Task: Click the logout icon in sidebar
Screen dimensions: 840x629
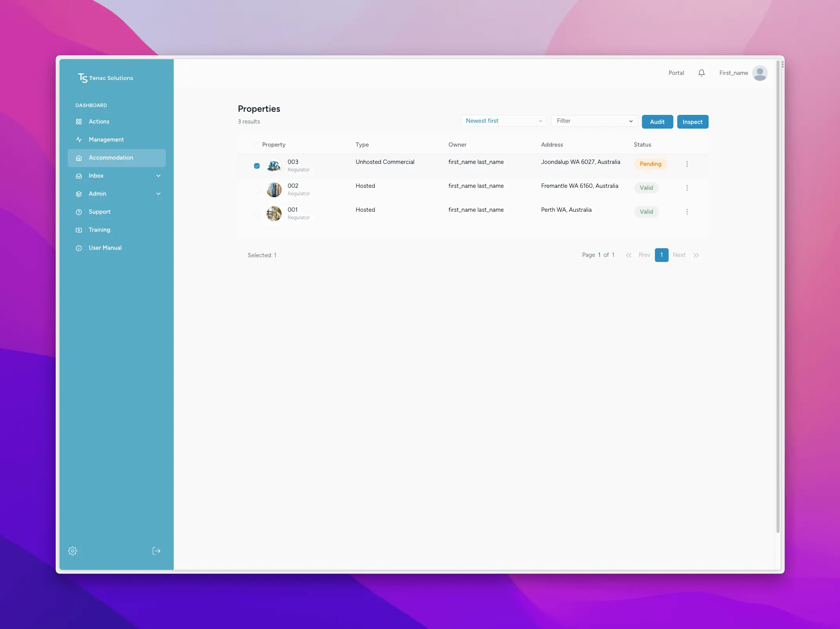Action: (x=156, y=551)
